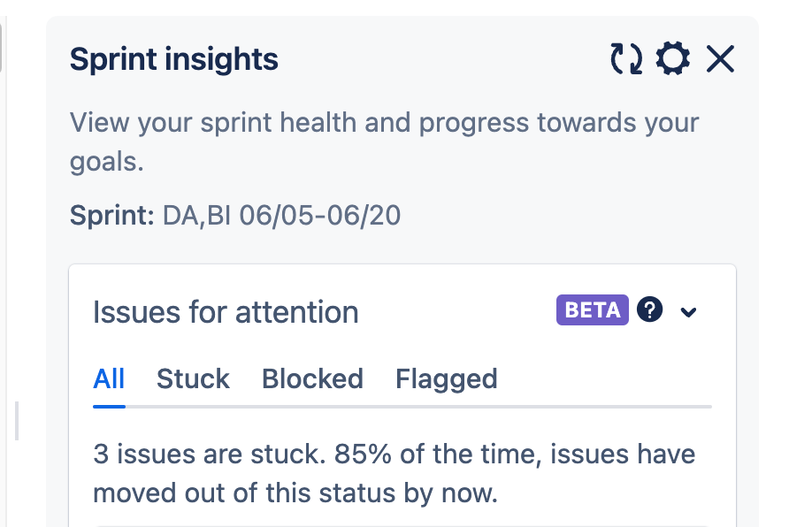Open the Issues for attention dropdown arrow
This screenshot has height=527, width=812.
[x=688, y=311]
